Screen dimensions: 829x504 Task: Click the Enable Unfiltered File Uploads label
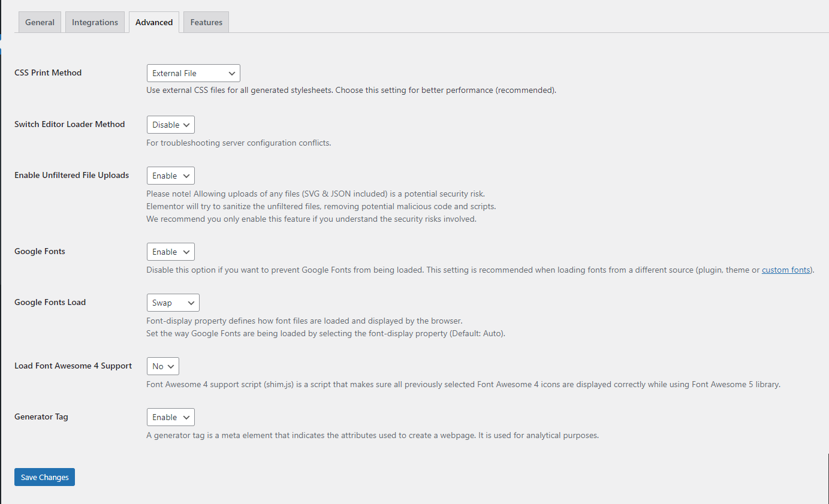coord(71,175)
